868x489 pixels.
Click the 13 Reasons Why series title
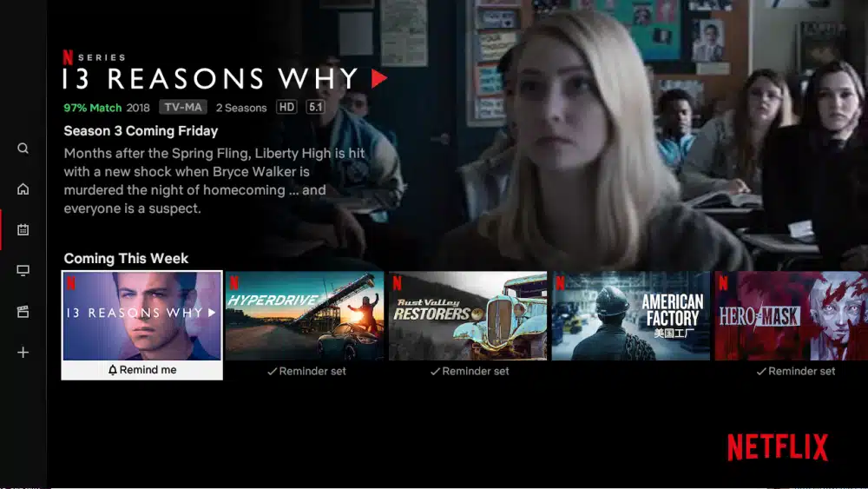click(x=210, y=79)
